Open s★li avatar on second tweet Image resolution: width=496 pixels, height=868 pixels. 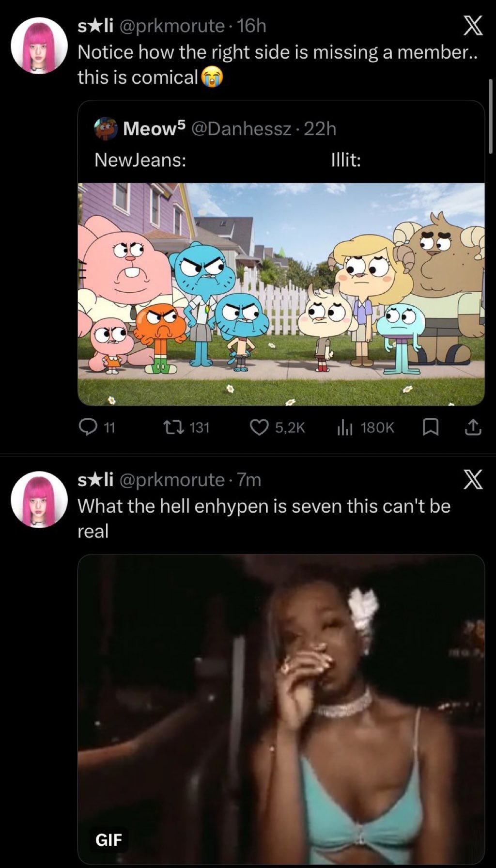pyautogui.click(x=39, y=499)
